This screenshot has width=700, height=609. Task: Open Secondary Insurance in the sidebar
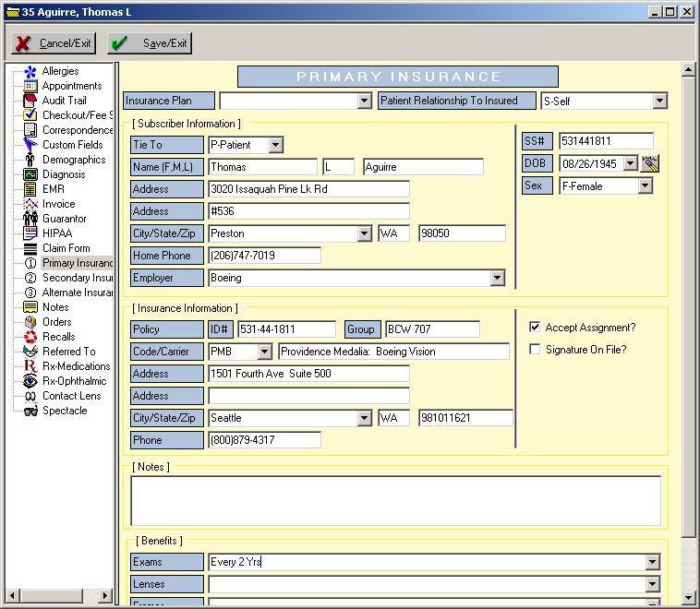pyautogui.click(x=78, y=278)
